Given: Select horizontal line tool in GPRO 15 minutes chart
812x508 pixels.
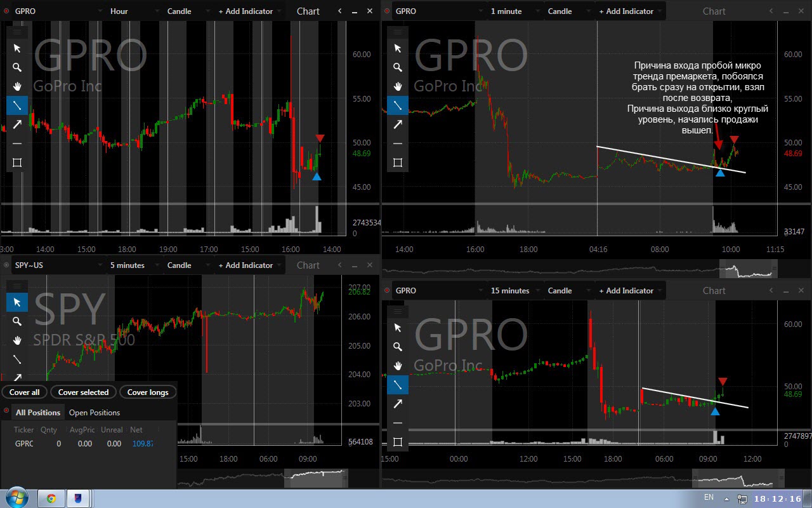Looking at the screenshot, I should click(x=398, y=423).
